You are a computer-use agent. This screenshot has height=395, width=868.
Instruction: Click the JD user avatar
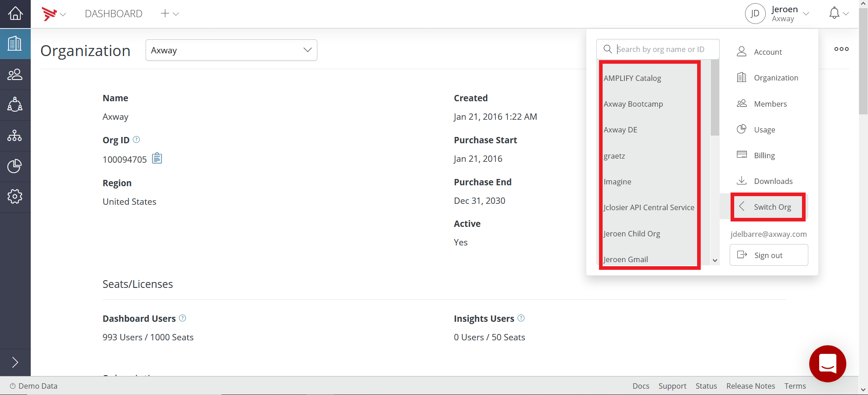tap(755, 14)
